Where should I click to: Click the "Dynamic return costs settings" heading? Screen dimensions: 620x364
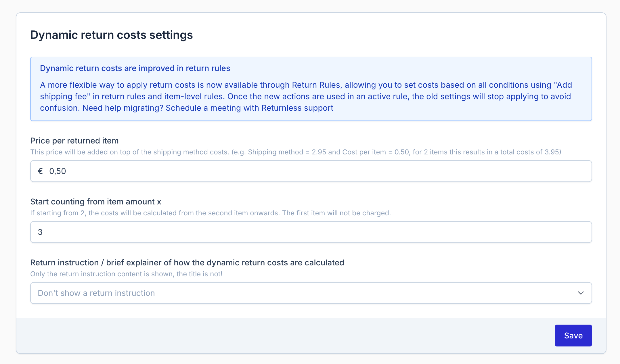[x=111, y=35]
